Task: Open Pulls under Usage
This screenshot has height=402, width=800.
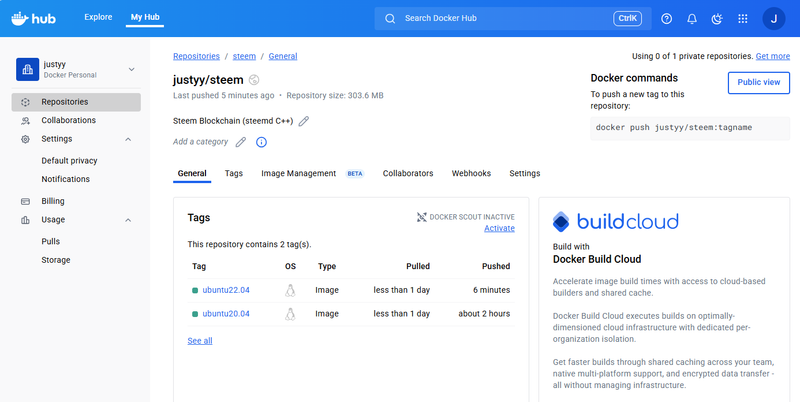Action: click(51, 241)
